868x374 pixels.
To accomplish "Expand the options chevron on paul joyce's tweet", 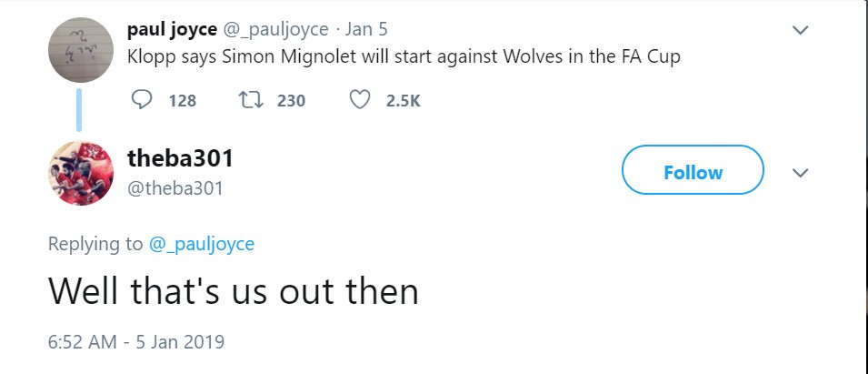I will (800, 30).
